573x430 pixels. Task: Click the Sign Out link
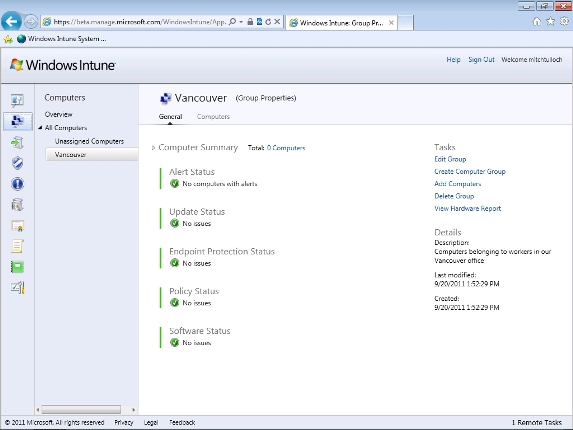pos(481,60)
